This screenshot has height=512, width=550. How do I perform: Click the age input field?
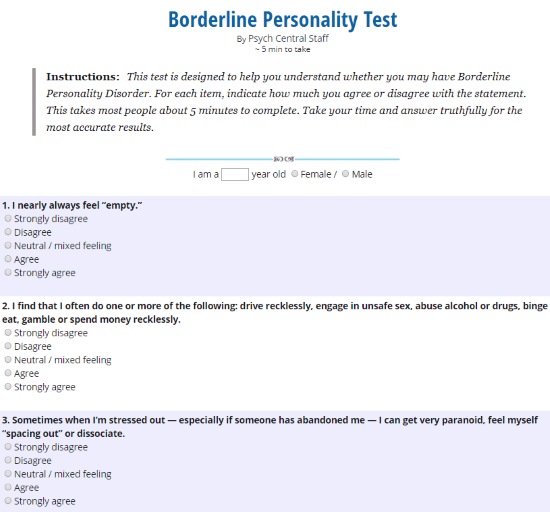coord(235,174)
